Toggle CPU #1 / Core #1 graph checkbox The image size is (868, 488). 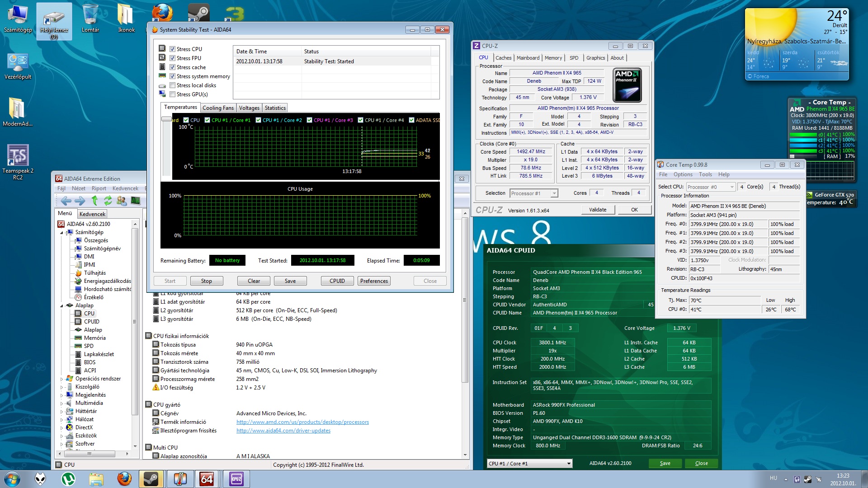[x=207, y=120]
